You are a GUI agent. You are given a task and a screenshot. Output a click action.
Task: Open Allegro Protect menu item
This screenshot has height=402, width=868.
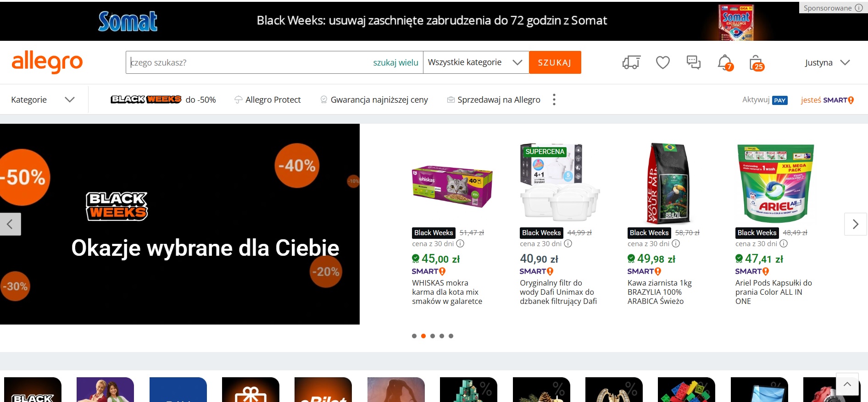click(267, 99)
